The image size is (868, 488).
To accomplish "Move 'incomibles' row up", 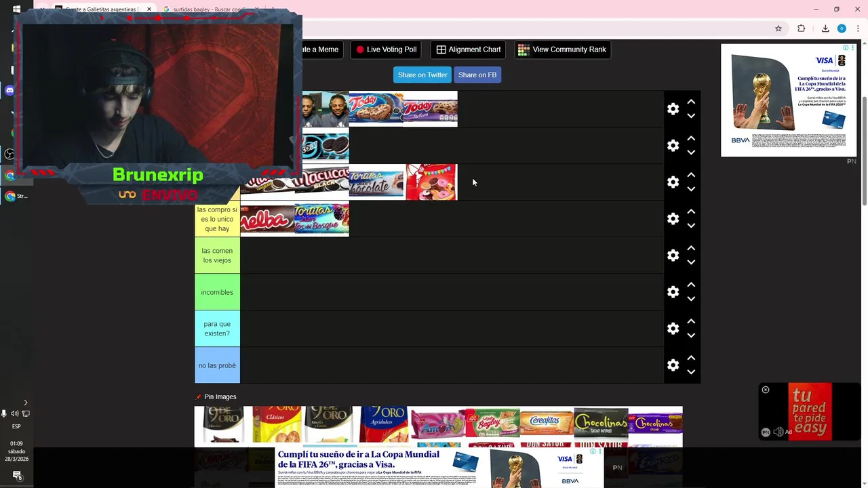I will click(x=691, y=285).
